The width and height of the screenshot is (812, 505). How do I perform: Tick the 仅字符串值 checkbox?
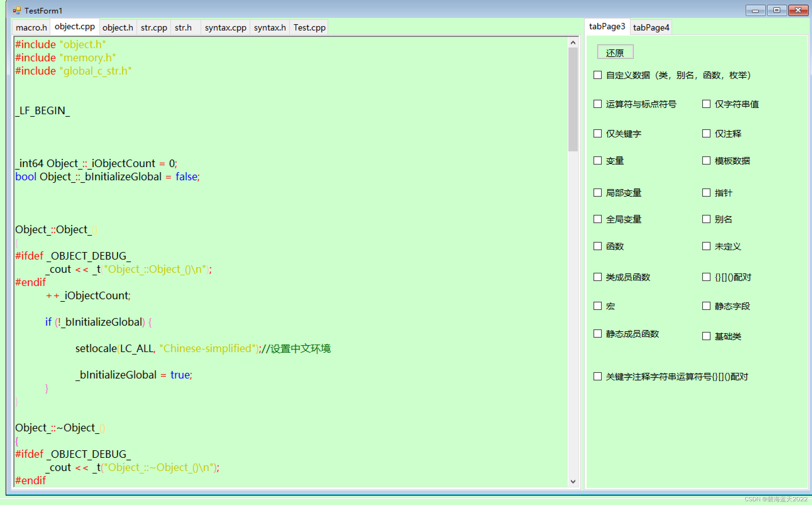coord(706,104)
